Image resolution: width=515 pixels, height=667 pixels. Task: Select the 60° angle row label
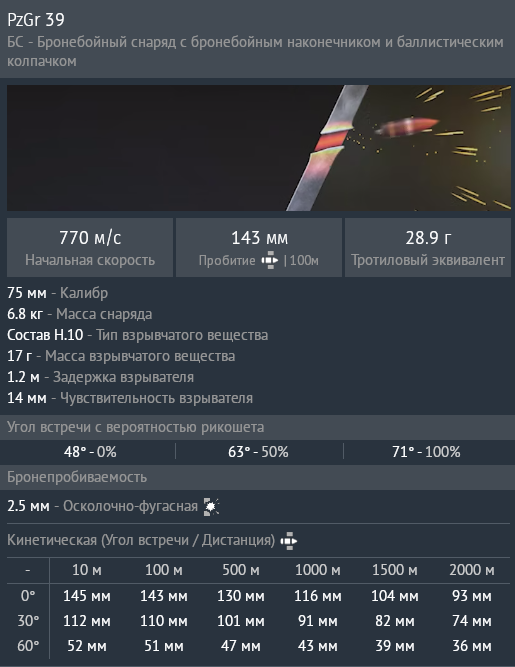click(28, 646)
